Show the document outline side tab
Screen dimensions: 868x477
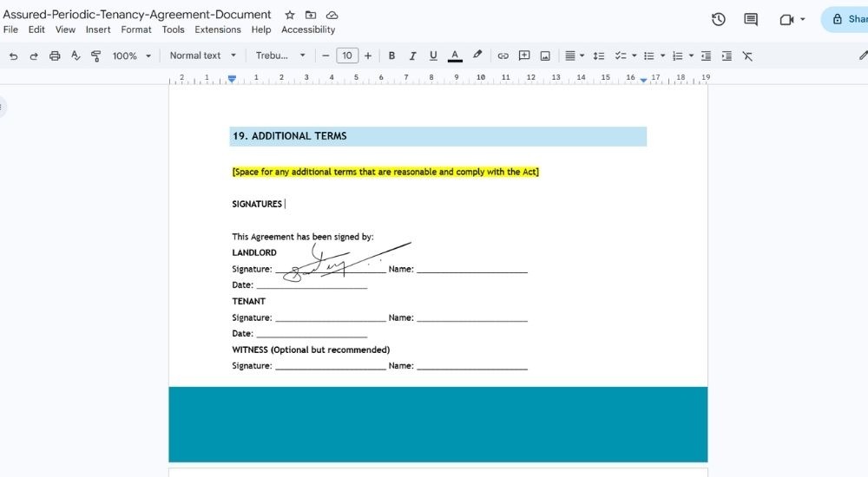3,107
